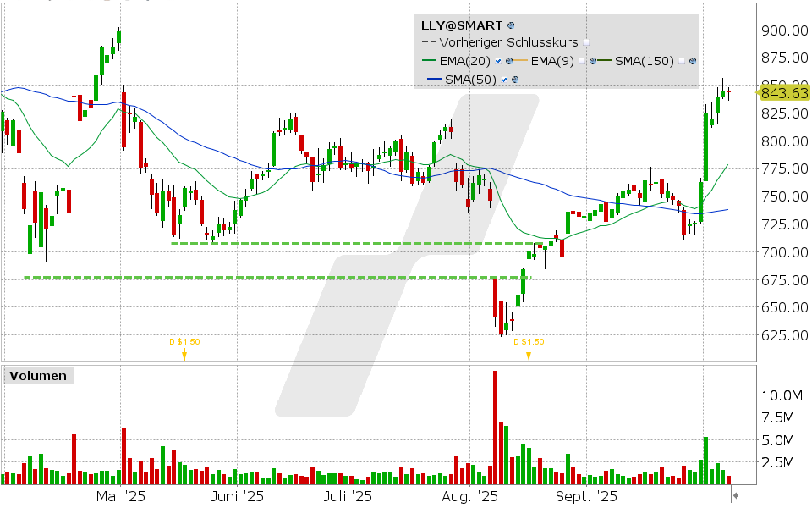
Task: Click the May dividend arrow marker
Action: [x=184, y=356]
